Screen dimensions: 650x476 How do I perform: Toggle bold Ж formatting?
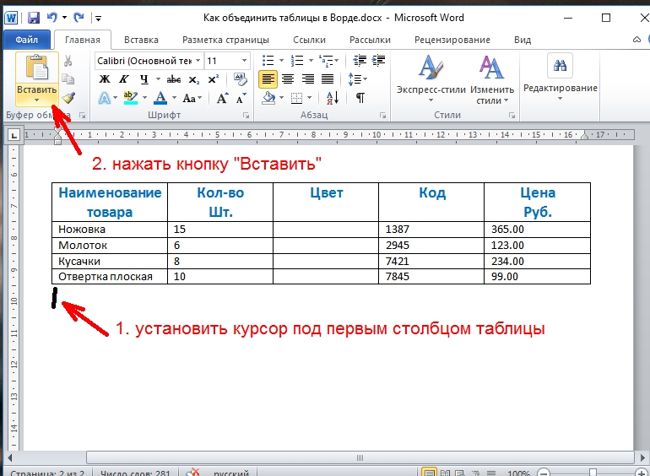point(105,79)
